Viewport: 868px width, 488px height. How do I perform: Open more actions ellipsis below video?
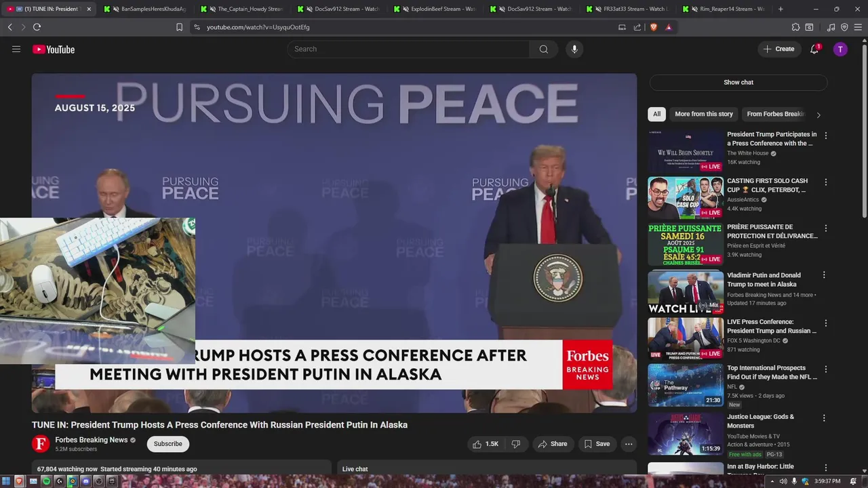click(x=629, y=444)
